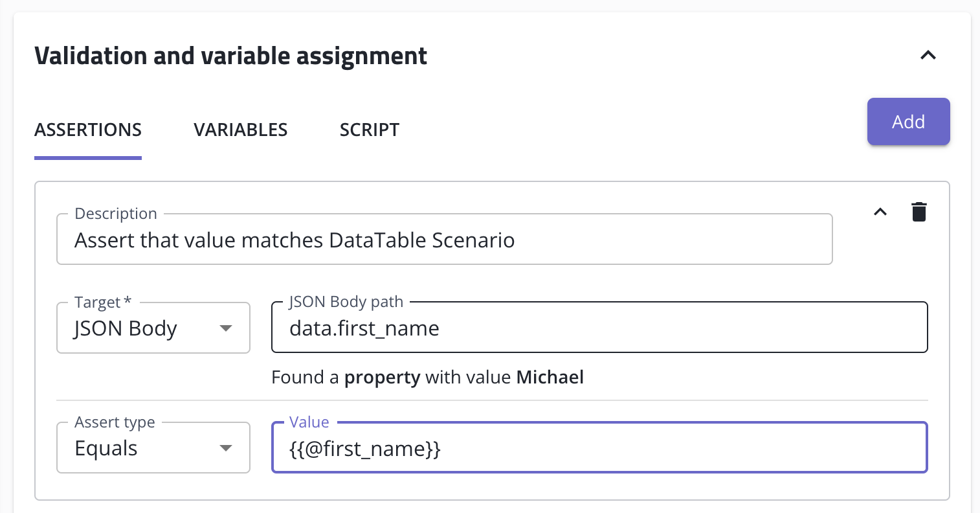
Task: Click the Assert type label
Action: point(115,422)
